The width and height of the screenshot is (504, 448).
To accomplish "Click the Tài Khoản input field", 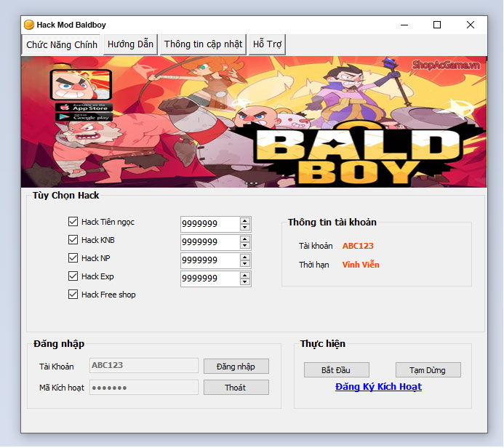I will (x=144, y=365).
